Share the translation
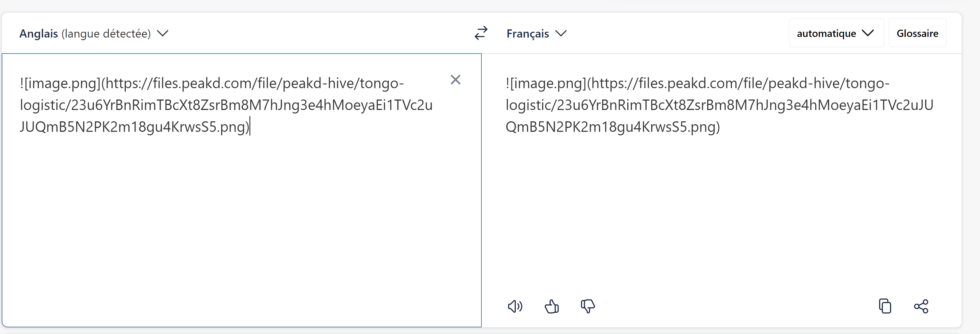This screenshot has width=980, height=334. (x=921, y=306)
